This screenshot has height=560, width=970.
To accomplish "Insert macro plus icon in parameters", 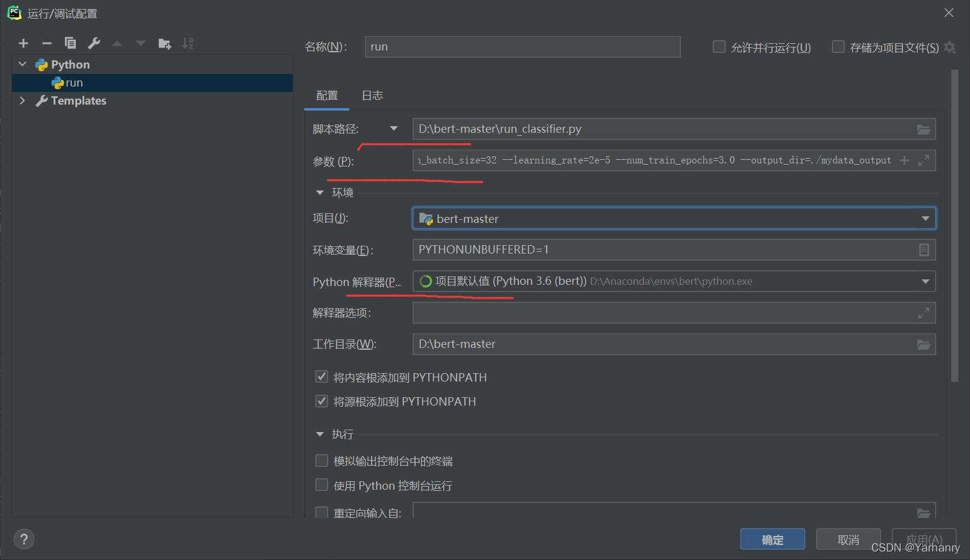I will pyautogui.click(x=904, y=160).
